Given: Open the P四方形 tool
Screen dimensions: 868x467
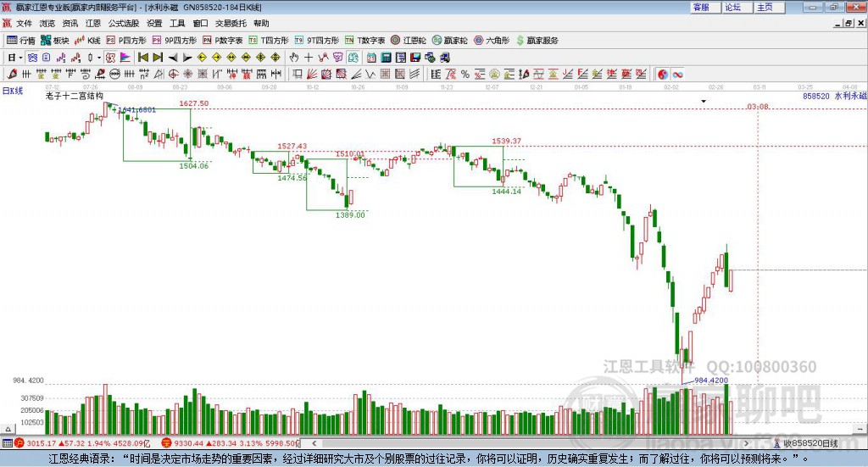Looking at the screenshot, I should (x=126, y=41).
